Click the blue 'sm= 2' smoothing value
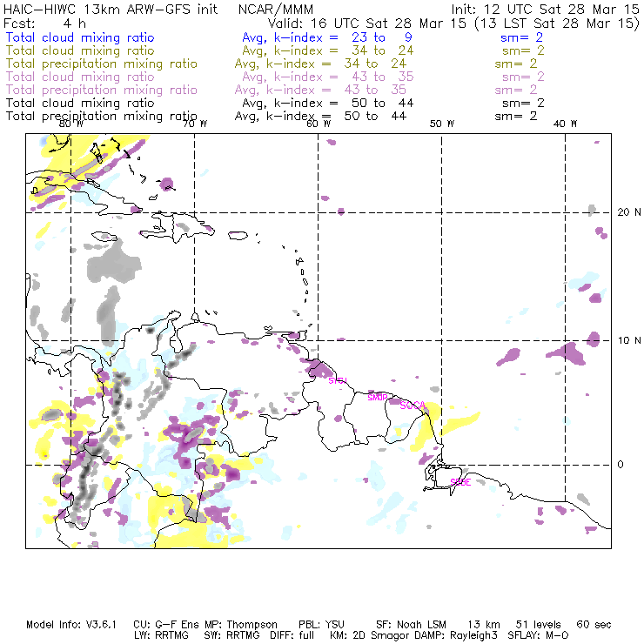 point(522,37)
